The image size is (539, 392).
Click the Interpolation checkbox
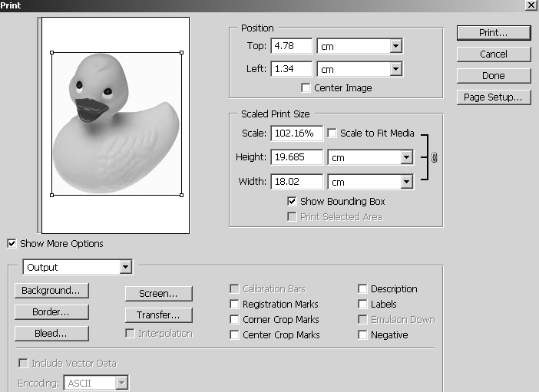(130, 333)
